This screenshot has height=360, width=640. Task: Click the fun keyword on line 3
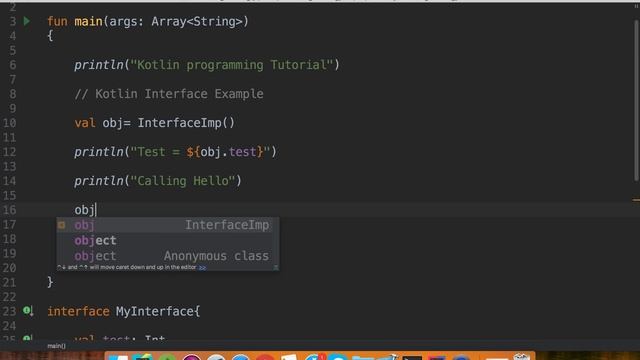click(57, 22)
